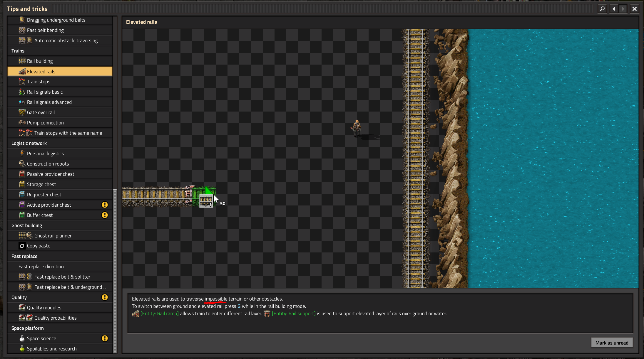This screenshot has height=359, width=644.
Task: Click Buffer chest yellow alert indicator
Action: 105,215
